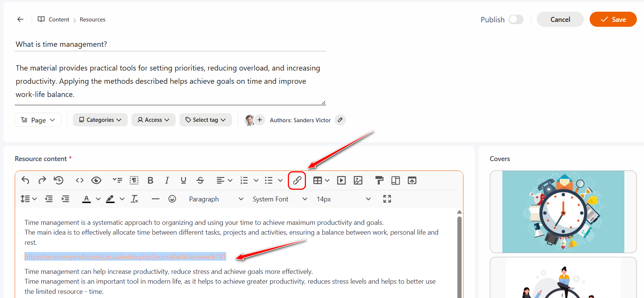Click Sanders Victor's avatar
This screenshot has height=298, width=644.
point(249,120)
